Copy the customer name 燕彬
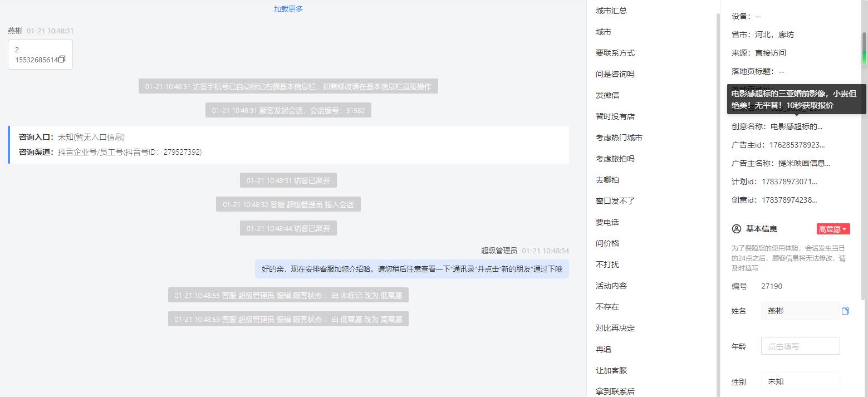The image size is (868, 397). 845,311
